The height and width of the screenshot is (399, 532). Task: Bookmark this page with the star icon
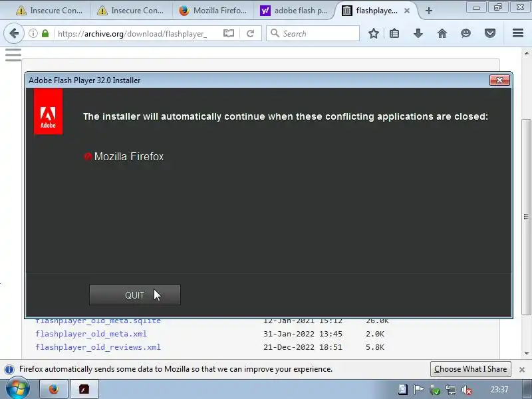(374, 33)
